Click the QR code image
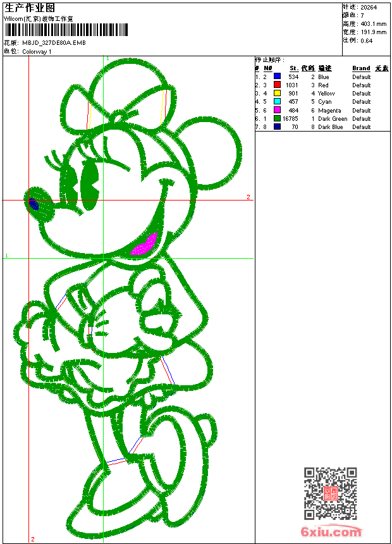The height and width of the screenshot is (544, 392). [x=330, y=493]
